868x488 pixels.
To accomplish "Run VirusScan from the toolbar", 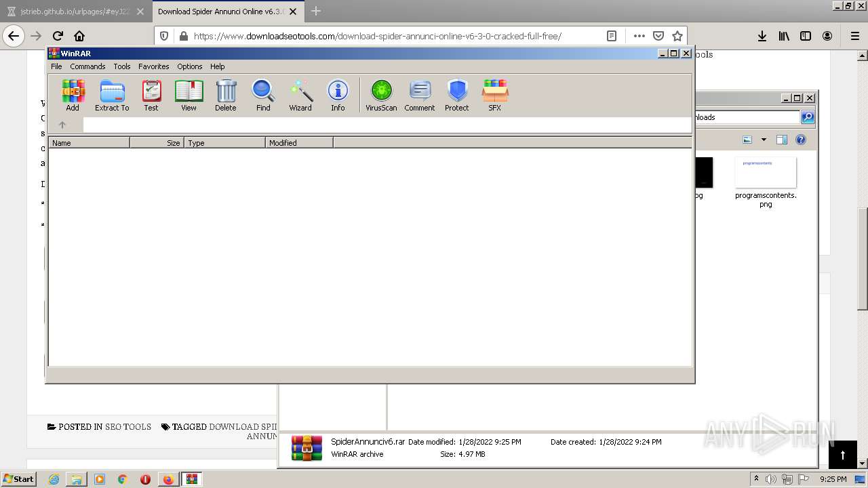I will [381, 96].
